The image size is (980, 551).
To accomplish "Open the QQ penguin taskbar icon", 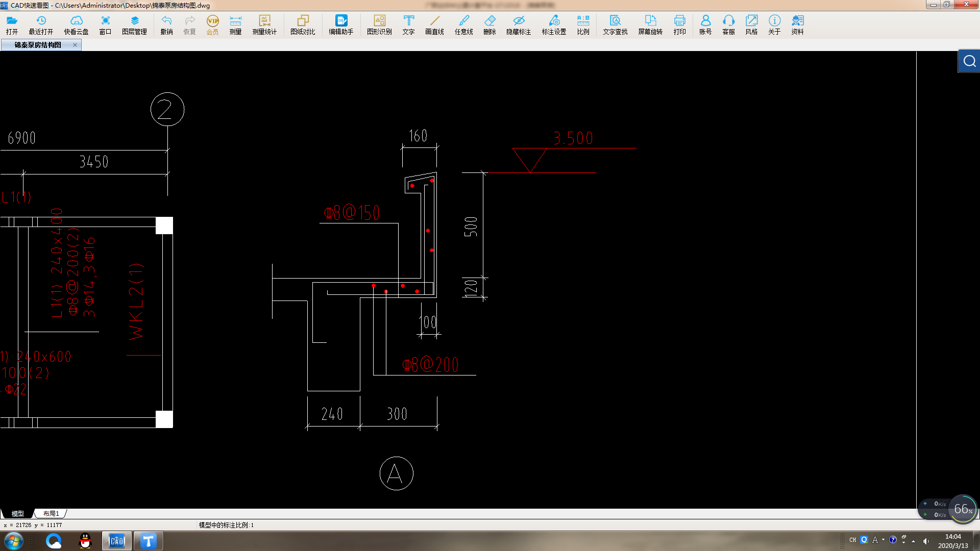I will click(x=85, y=541).
